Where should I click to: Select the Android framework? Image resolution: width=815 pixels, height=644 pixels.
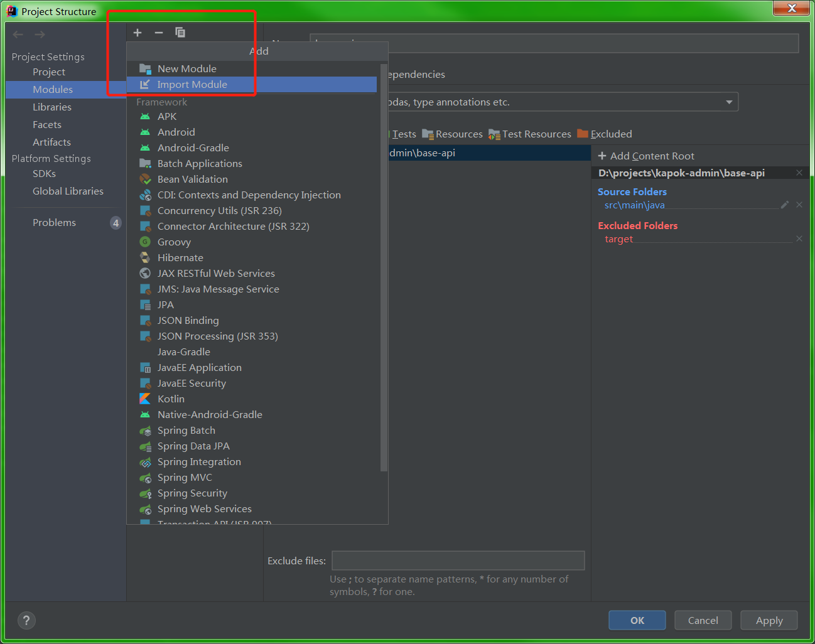(x=253, y=132)
